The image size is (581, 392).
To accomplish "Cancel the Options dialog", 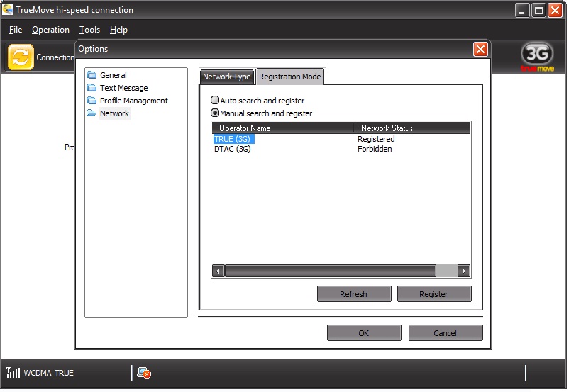I will [446, 332].
